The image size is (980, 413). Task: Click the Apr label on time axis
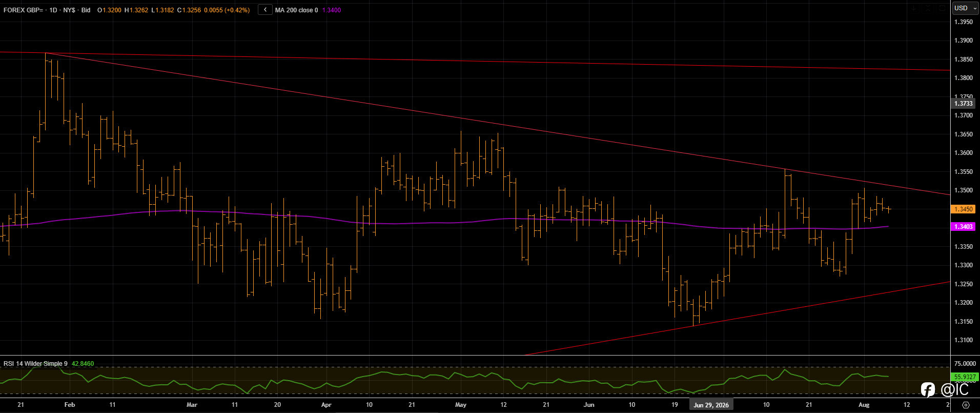tap(326, 405)
